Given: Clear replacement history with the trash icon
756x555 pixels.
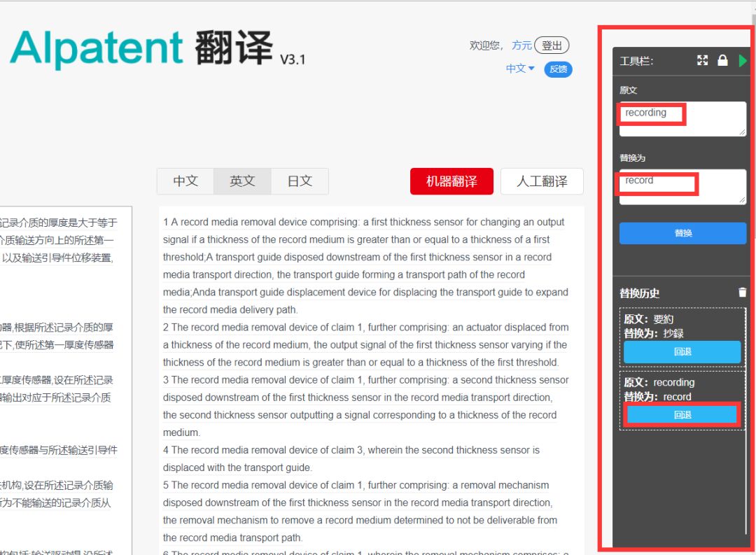Looking at the screenshot, I should coord(743,293).
